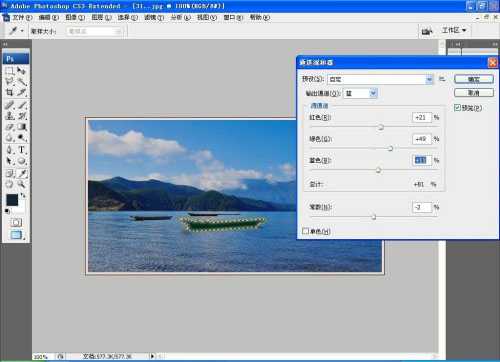Open the Output Channel dropdown
Screen dimensions: 500x362
[x=360, y=93]
